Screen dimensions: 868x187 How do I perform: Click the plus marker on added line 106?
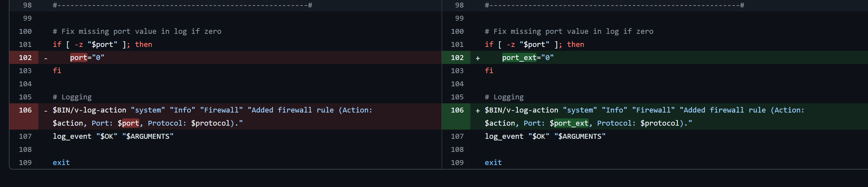click(x=478, y=111)
